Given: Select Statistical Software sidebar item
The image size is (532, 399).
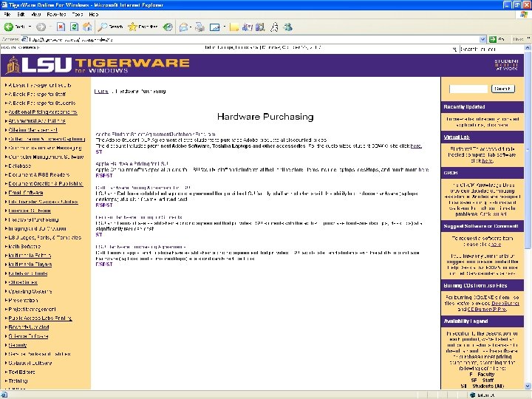Looking at the screenshot, I should coord(30,363).
